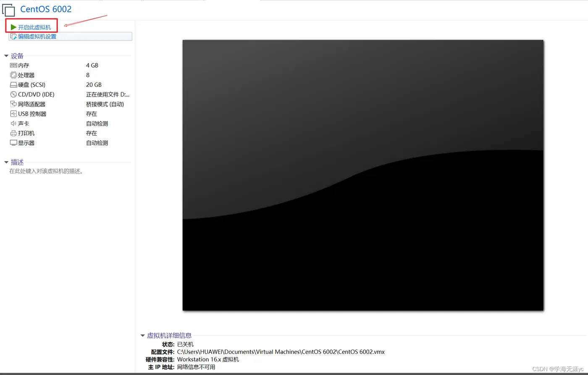
Task: Click the Workstation 16.x 虚拟机 compatibility value
Action: [208, 359]
